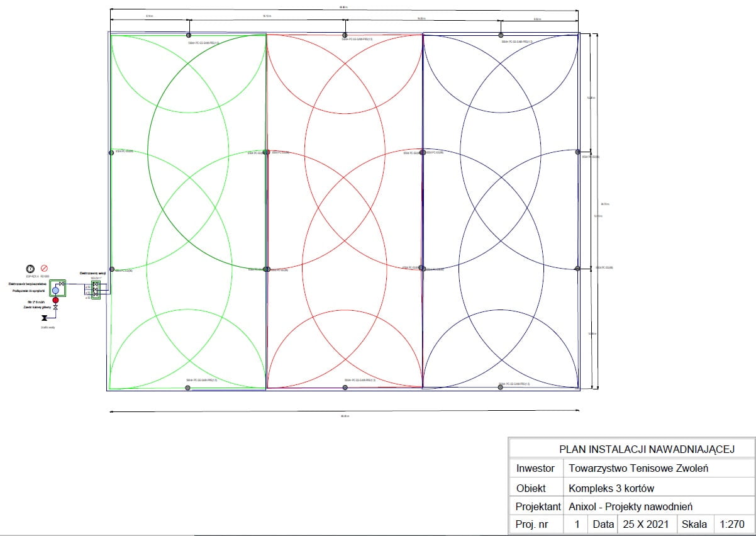Click the black water source valve symbol
756x536 pixels.
click(x=45, y=318)
